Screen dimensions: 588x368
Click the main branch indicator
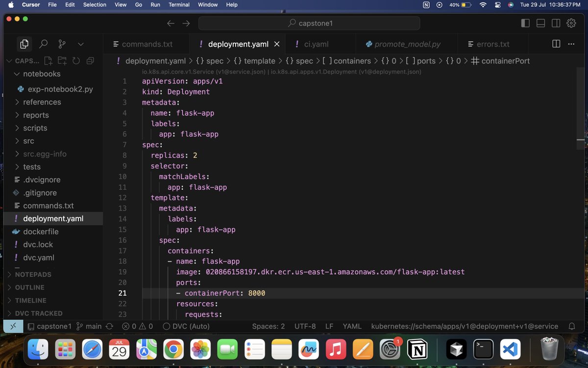click(x=89, y=326)
